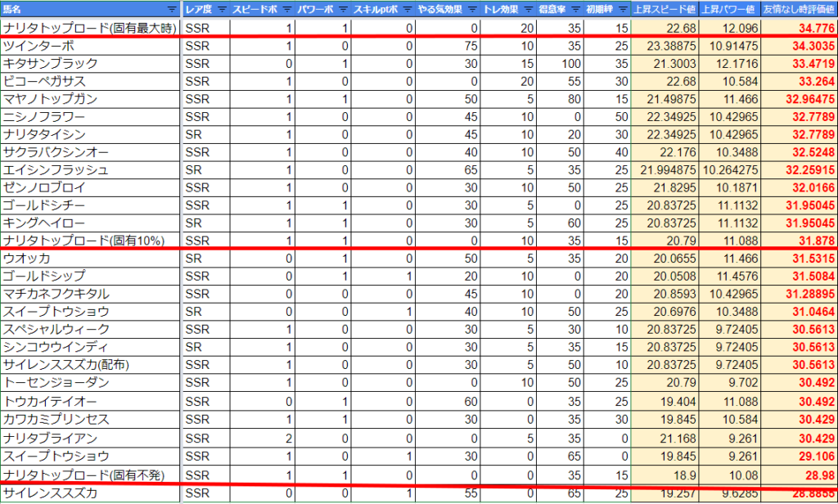The height and width of the screenshot is (504, 838).
Task: Select the 28.98 evaluation value cell
Action: pyautogui.click(x=799, y=475)
